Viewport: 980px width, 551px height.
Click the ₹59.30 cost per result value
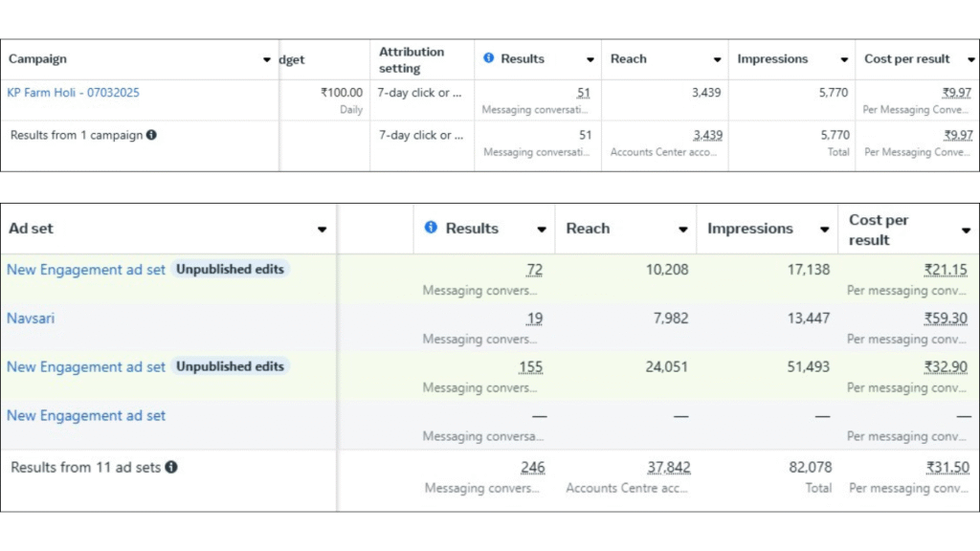tap(946, 319)
